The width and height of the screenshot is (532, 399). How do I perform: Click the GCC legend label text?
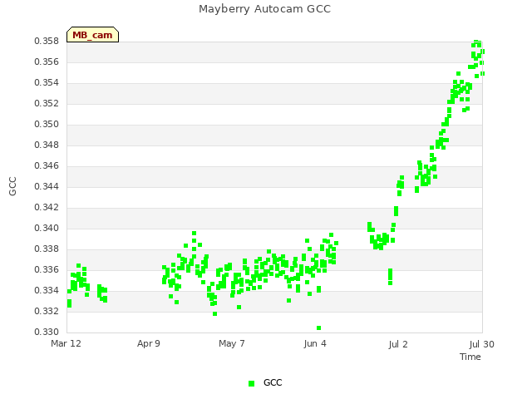pos(273,382)
